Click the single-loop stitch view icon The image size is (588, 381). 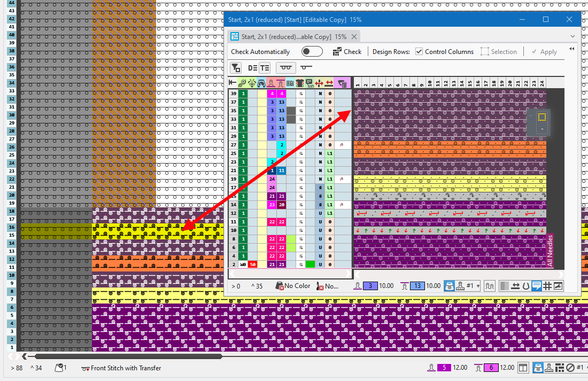[306, 68]
